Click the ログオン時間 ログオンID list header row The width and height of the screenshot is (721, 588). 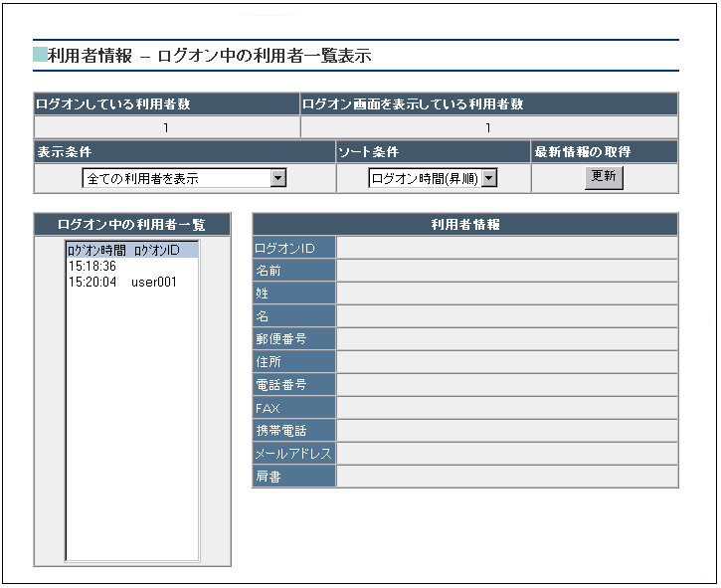tap(130, 251)
